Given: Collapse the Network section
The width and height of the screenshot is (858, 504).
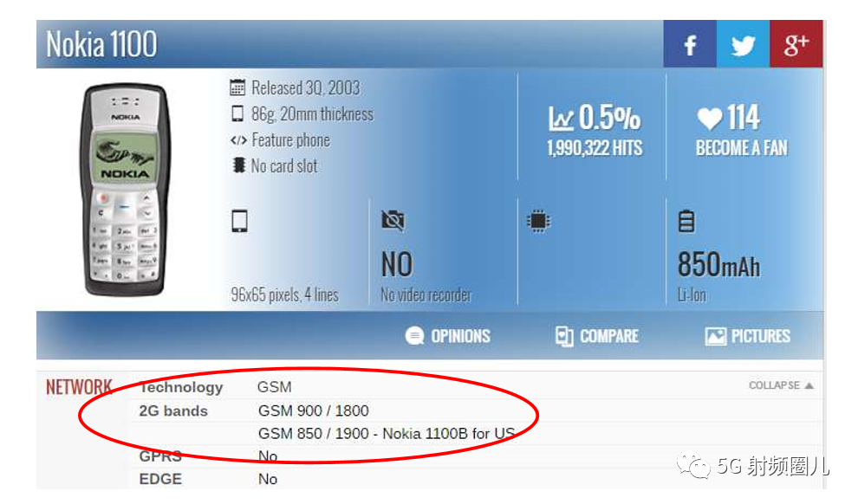Looking at the screenshot, I should [x=781, y=385].
